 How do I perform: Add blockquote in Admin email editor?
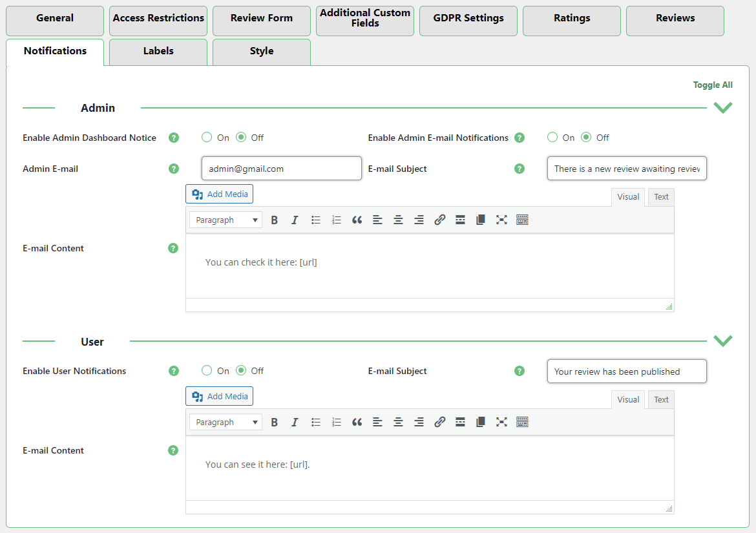357,220
